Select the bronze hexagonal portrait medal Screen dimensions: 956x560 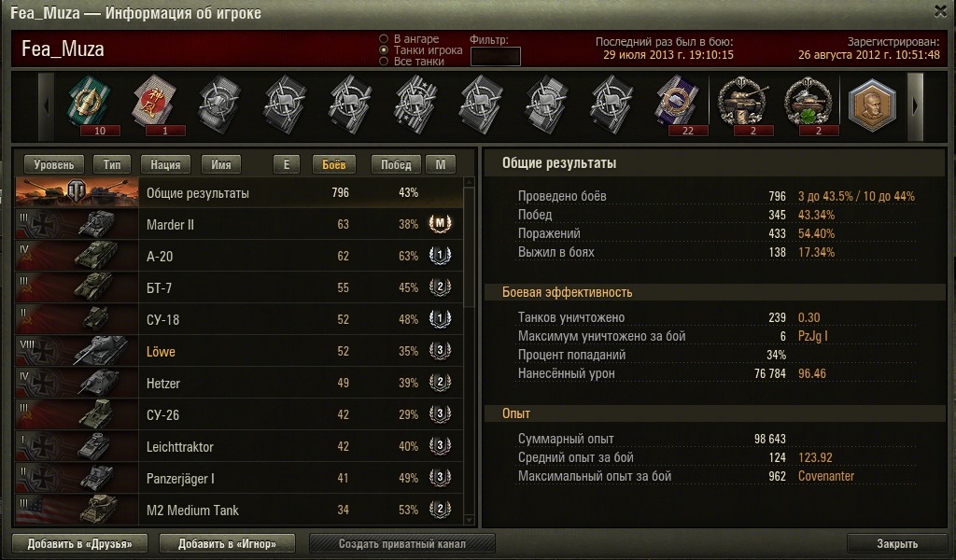coord(873,105)
